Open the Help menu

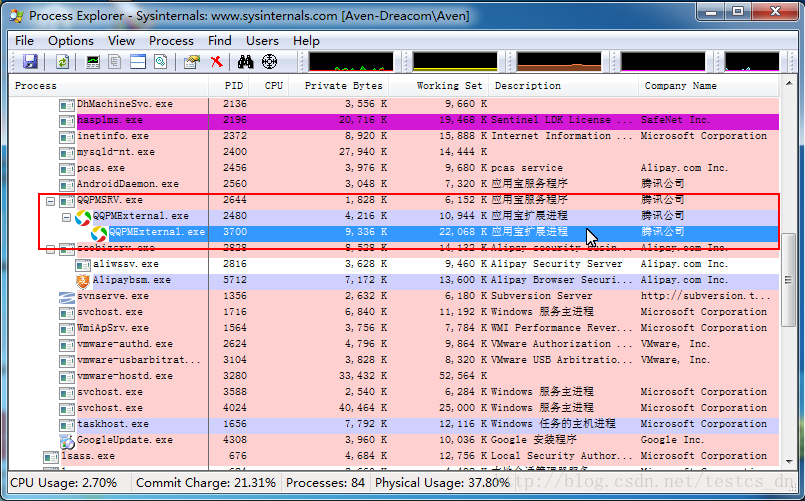pos(306,41)
